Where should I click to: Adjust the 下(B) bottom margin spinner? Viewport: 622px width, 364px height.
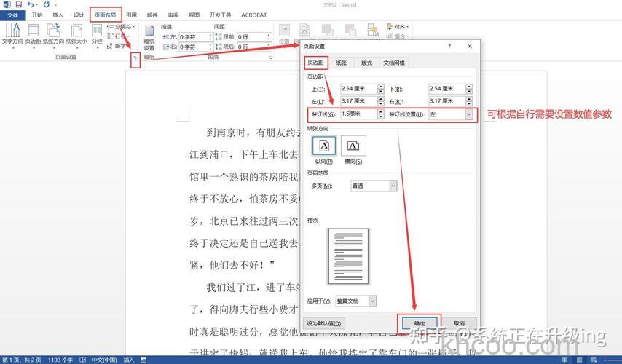(x=469, y=89)
